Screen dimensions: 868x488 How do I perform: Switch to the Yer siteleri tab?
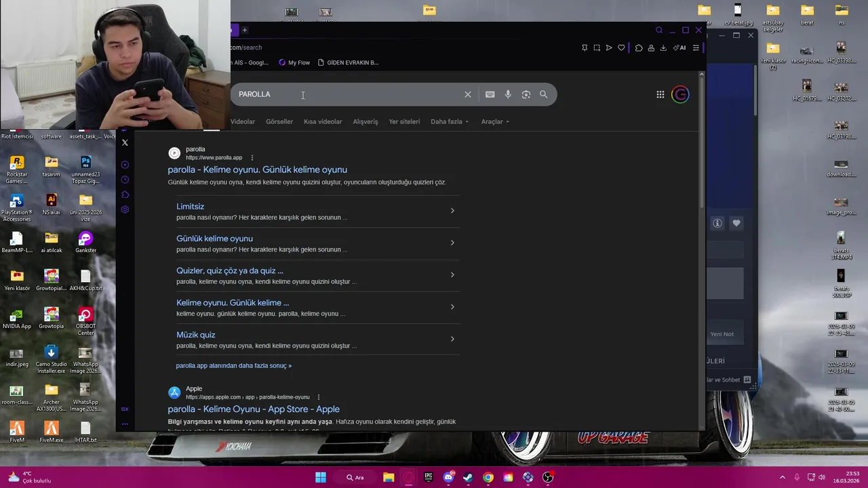point(404,122)
